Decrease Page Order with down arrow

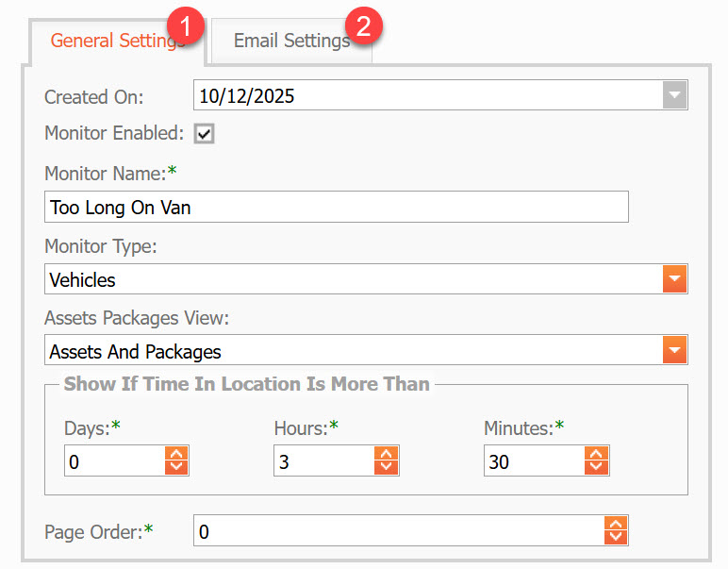[616, 537]
